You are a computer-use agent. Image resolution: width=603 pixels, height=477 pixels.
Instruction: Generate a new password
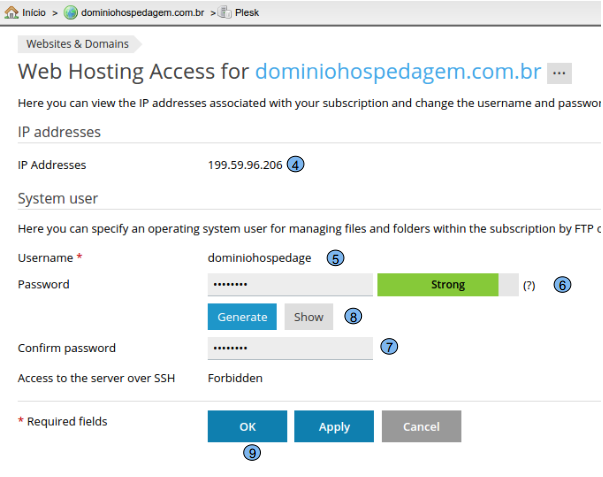coord(242,317)
